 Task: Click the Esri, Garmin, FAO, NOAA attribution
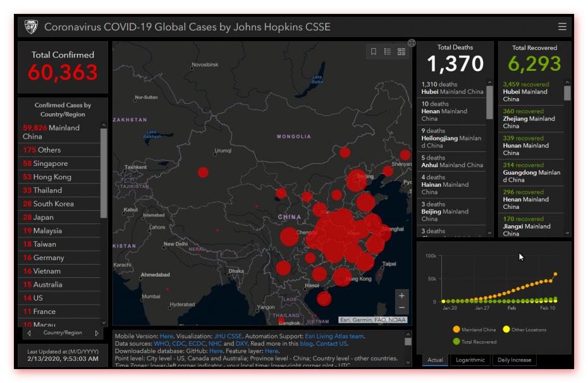[373, 320]
